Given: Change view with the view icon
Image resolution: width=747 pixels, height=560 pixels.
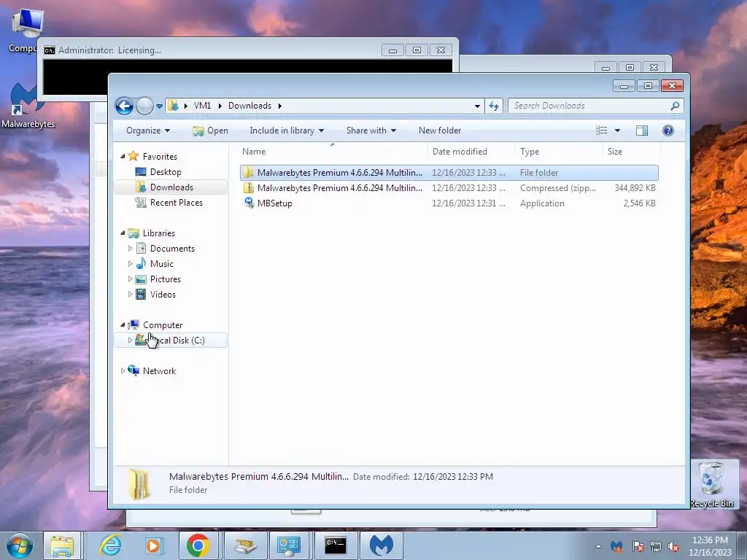Looking at the screenshot, I should [x=602, y=131].
